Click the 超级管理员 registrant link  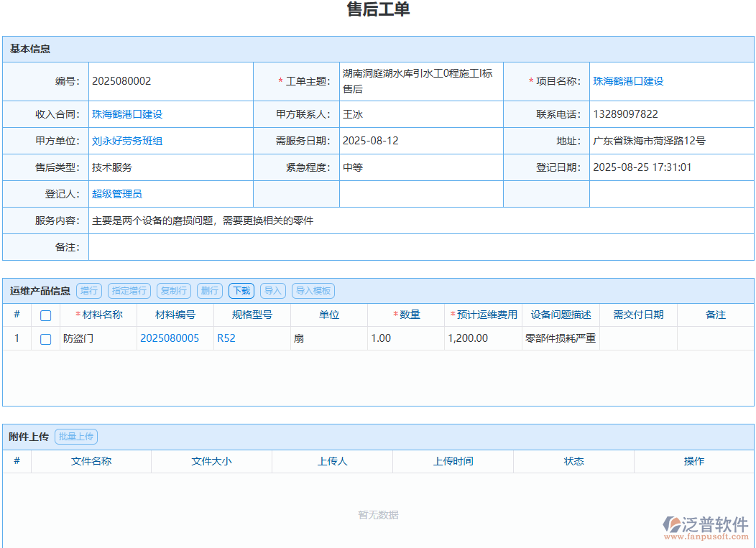pyautogui.click(x=116, y=194)
